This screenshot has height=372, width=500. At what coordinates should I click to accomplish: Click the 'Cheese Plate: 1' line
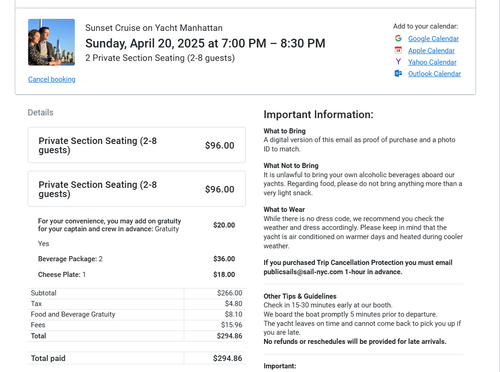pos(62,275)
